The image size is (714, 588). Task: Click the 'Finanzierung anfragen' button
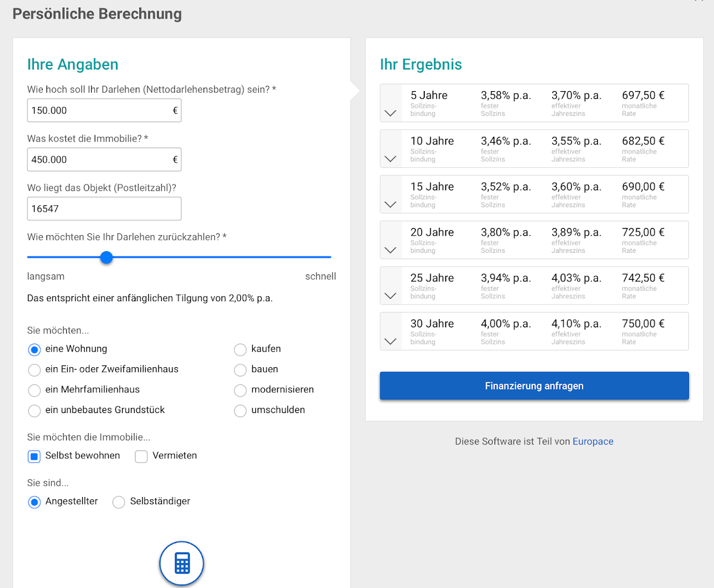click(534, 386)
